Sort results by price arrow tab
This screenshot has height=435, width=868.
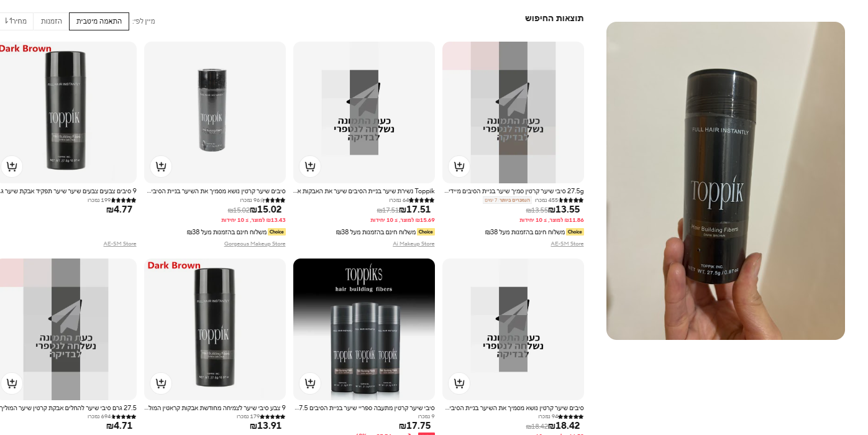pos(16,21)
